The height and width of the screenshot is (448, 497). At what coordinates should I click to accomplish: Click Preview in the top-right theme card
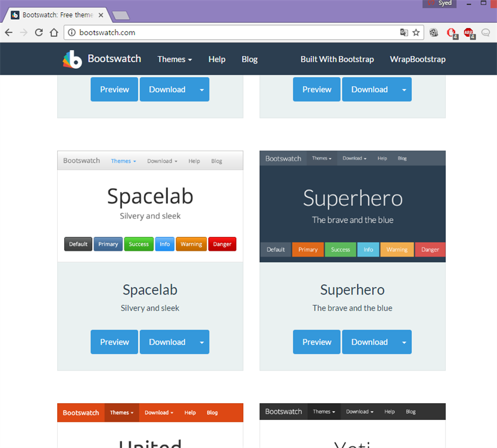(x=317, y=89)
